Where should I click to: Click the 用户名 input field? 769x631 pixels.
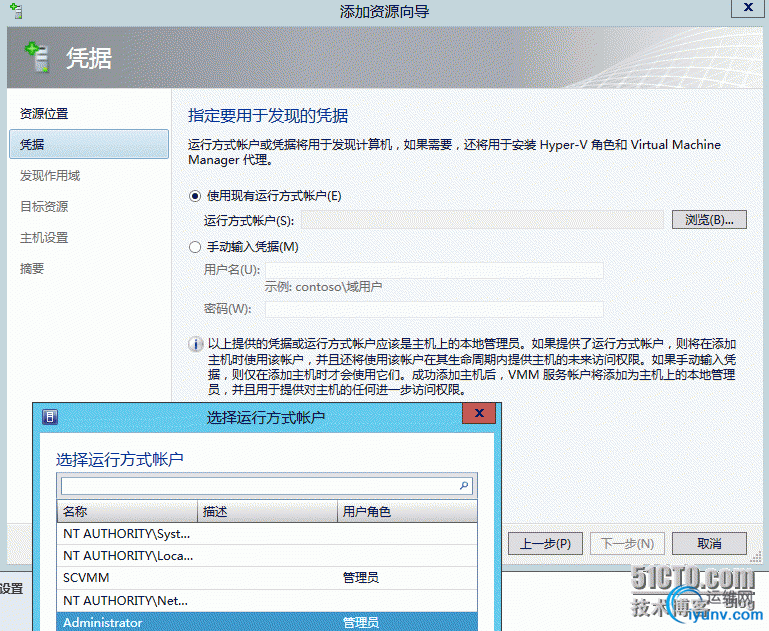(x=434, y=270)
